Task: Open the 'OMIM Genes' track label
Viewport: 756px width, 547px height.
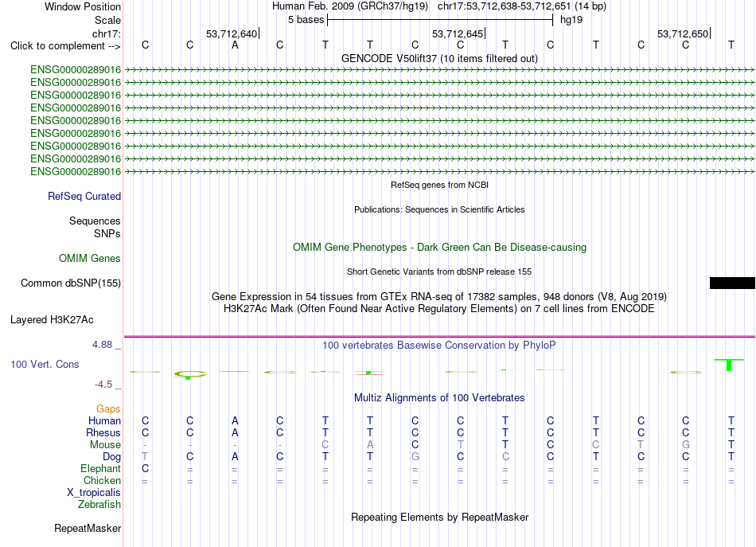Action: 90,259
